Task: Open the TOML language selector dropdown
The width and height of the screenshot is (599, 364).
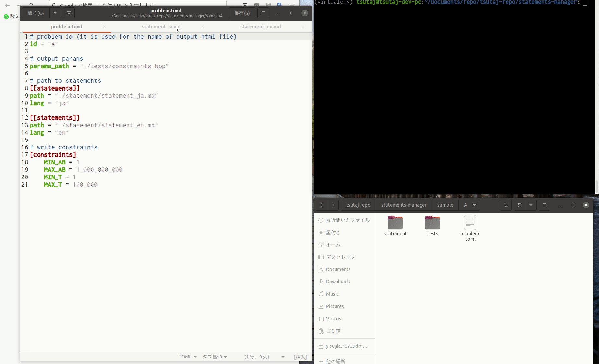Action: pyautogui.click(x=188, y=357)
